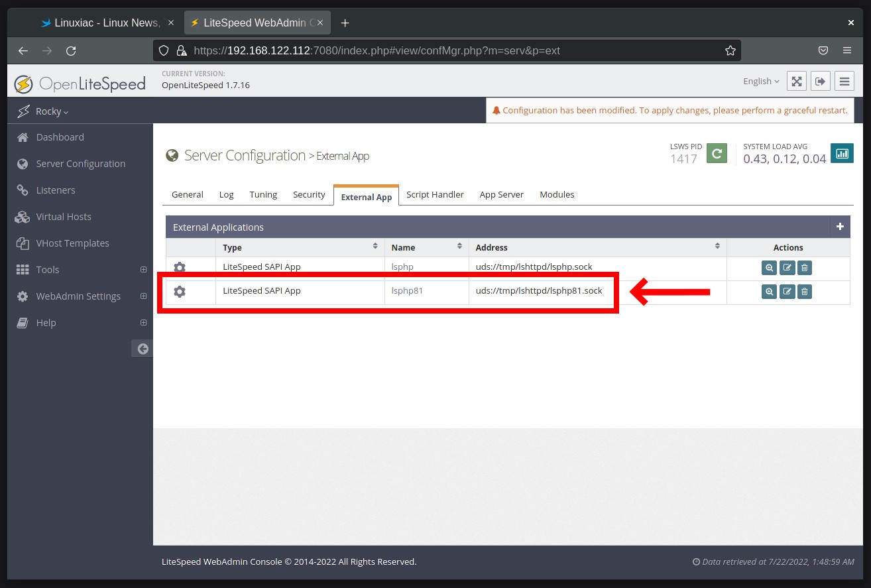Switch to the Tuning tab
The width and height of the screenshot is (871, 588).
tap(263, 194)
